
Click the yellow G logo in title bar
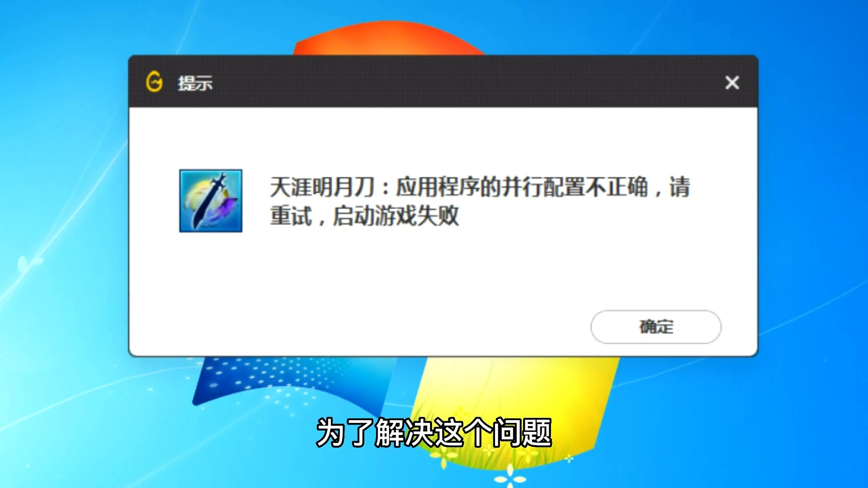[x=155, y=82]
